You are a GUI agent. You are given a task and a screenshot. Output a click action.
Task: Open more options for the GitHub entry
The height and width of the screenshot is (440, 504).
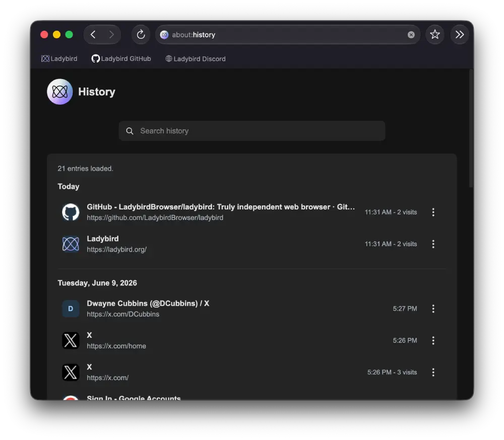coord(433,212)
